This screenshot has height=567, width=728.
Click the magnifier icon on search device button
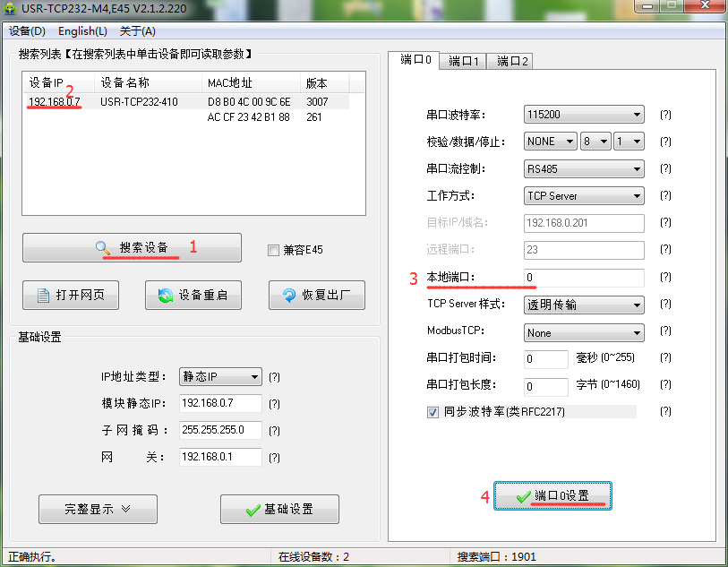point(103,248)
